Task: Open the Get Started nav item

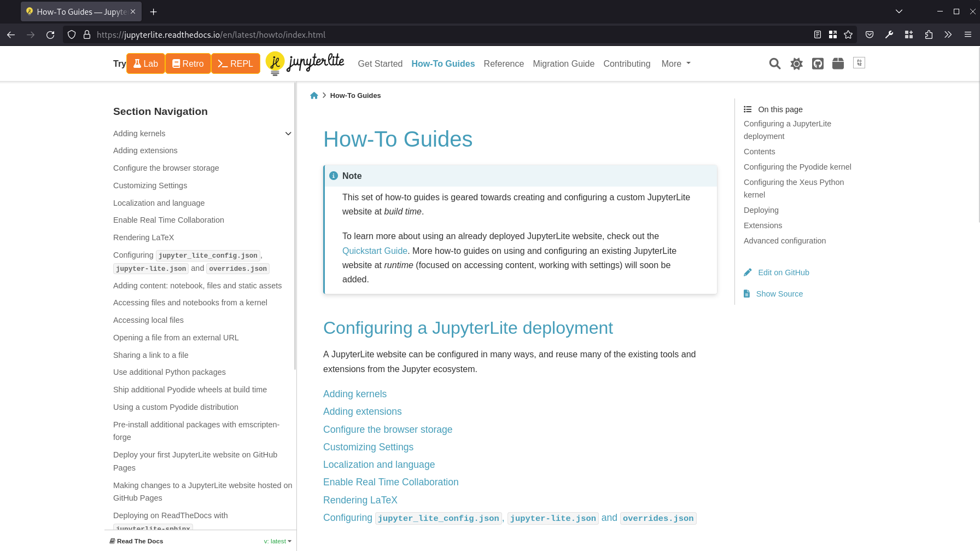Action: click(x=380, y=63)
